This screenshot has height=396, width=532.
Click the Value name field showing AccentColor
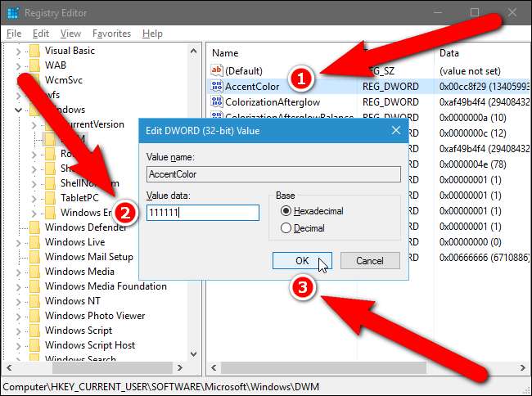(273, 174)
